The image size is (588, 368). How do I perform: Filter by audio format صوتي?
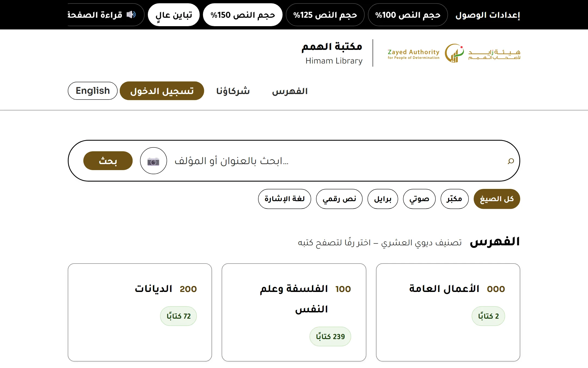tap(419, 199)
